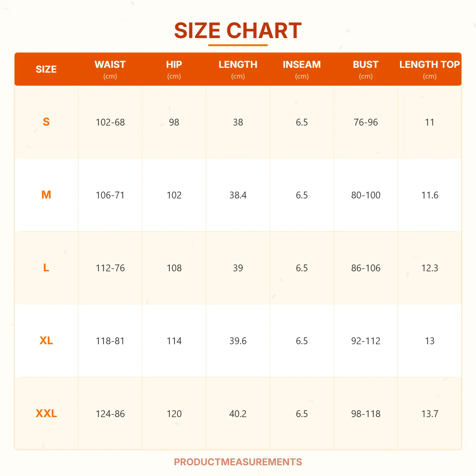Viewport: 476px width, 476px height.
Task: Click the SIZE CHART title
Action: pos(238,31)
